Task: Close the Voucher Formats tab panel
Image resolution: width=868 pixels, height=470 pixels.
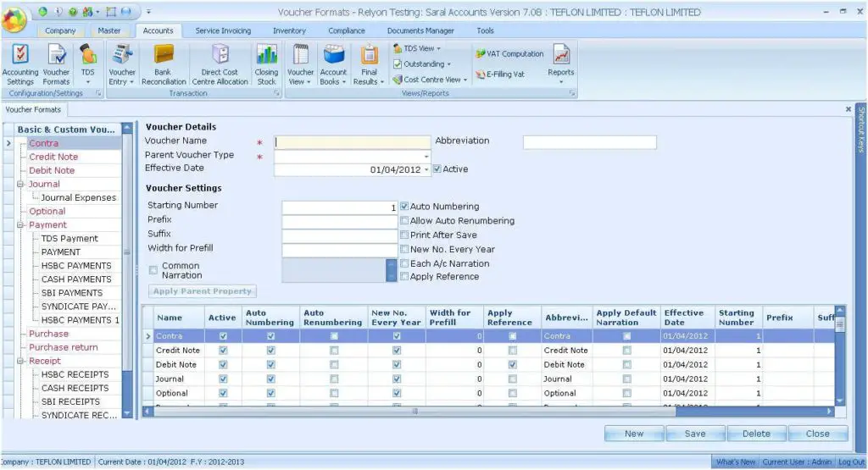Action: click(848, 109)
